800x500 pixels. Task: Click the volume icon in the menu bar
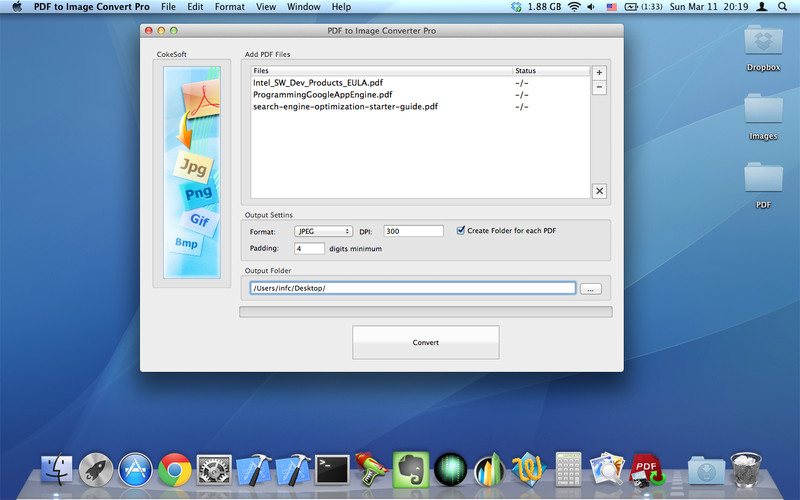[591, 7]
